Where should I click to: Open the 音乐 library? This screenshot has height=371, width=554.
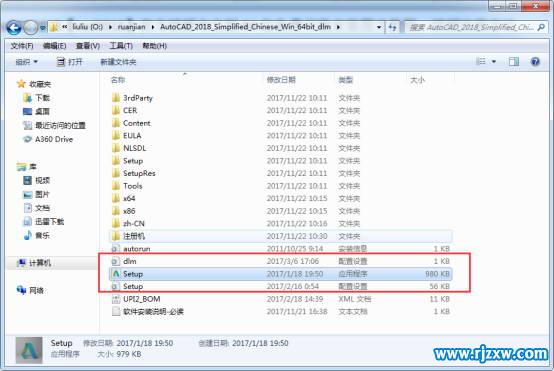click(x=36, y=235)
